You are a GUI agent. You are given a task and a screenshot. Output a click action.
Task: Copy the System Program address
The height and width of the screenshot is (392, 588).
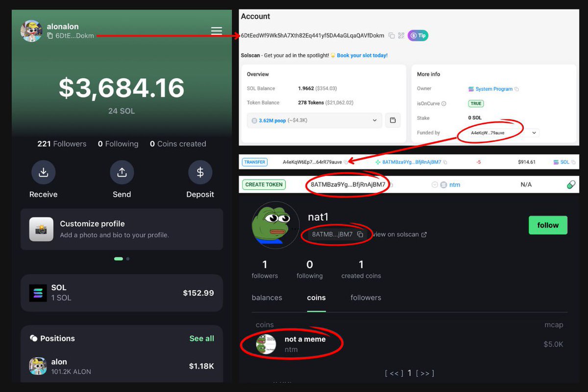coord(517,89)
